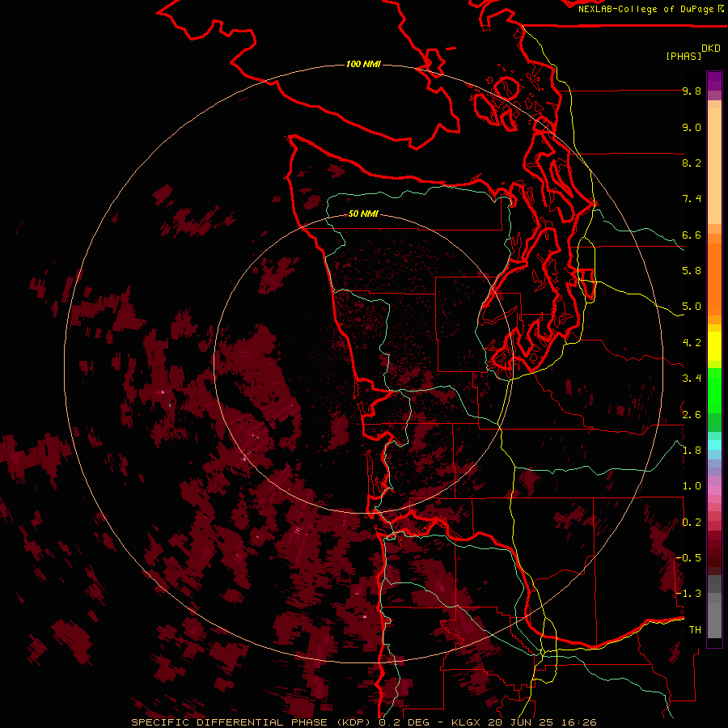Click the 20 JUN 25 date text
The image size is (728, 728).
[522, 722]
